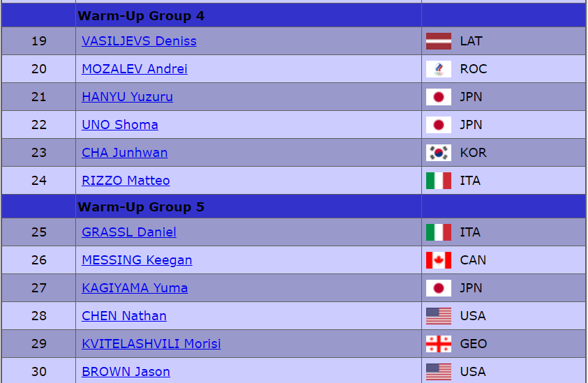Click the BROWN Jason link

click(x=126, y=372)
